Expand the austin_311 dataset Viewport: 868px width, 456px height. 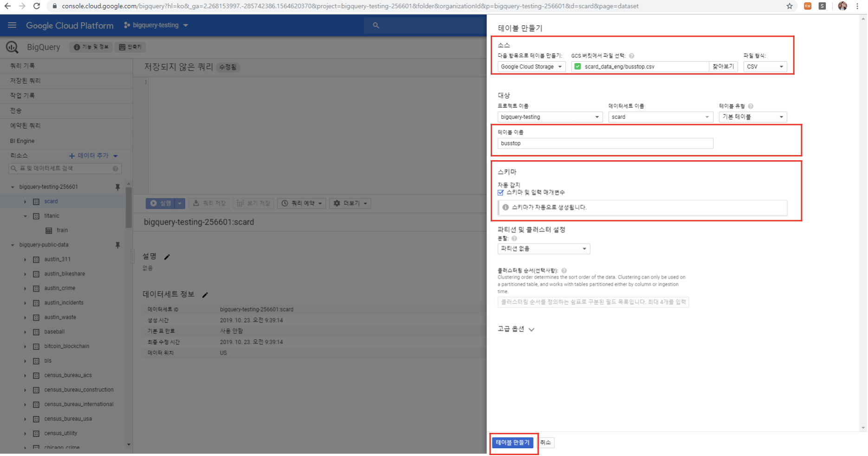[x=25, y=260]
